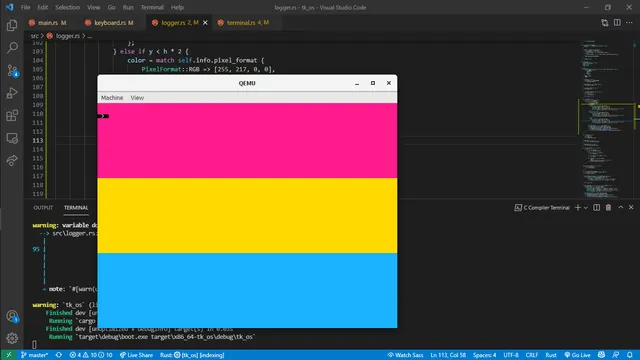Open the Selection menu
640x360 pixels.
click(x=67, y=7)
